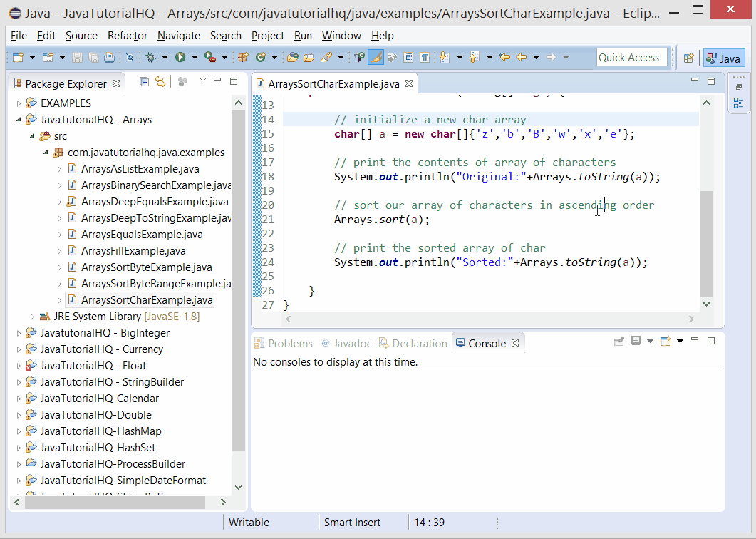This screenshot has height=539, width=756.
Task: Click the Next Annotation arrow icon
Action: [x=444, y=58]
